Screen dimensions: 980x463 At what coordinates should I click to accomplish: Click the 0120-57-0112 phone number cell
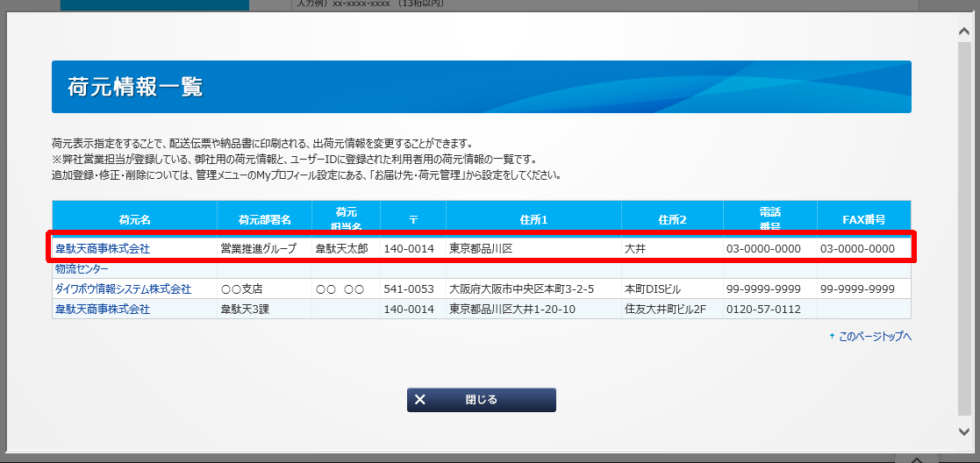coord(763,310)
